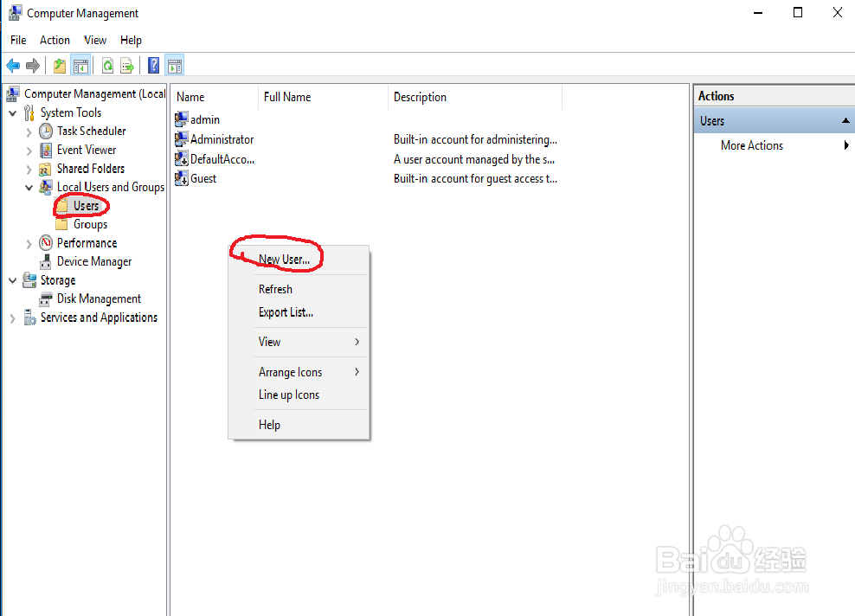Select the Groups label in the tree
855x616 pixels.
(91, 225)
